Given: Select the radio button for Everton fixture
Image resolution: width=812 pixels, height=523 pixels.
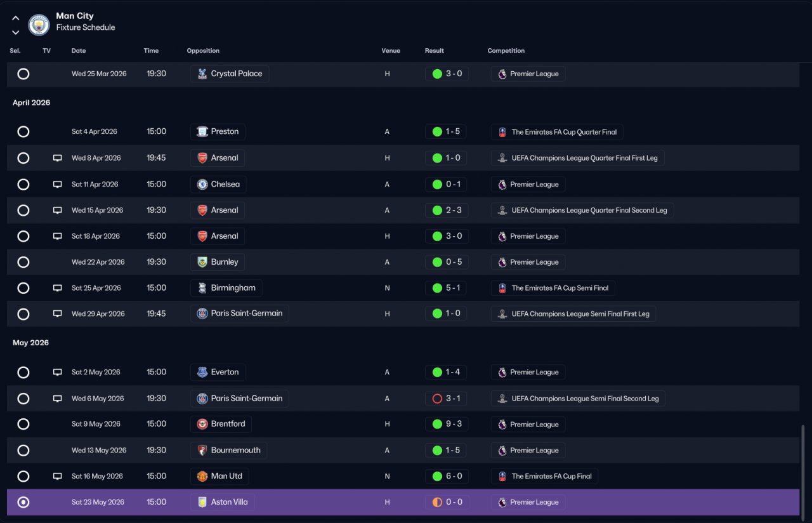Looking at the screenshot, I should 23,373.
